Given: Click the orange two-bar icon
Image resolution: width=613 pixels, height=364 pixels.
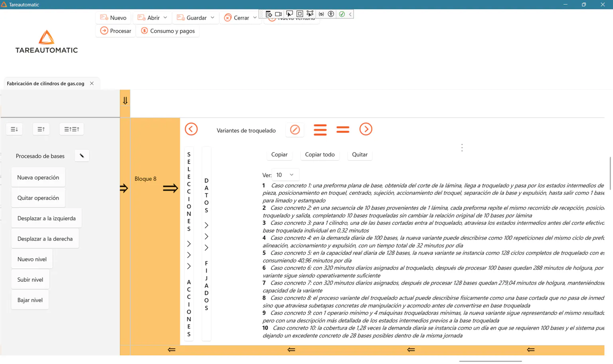Looking at the screenshot, I should coord(343,130).
